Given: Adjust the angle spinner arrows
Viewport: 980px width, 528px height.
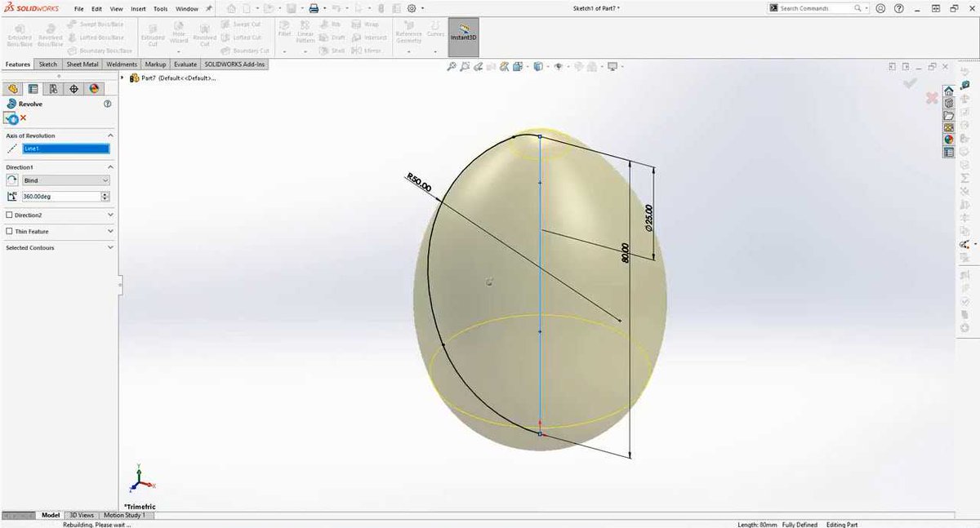Looking at the screenshot, I should tap(105, 197).
